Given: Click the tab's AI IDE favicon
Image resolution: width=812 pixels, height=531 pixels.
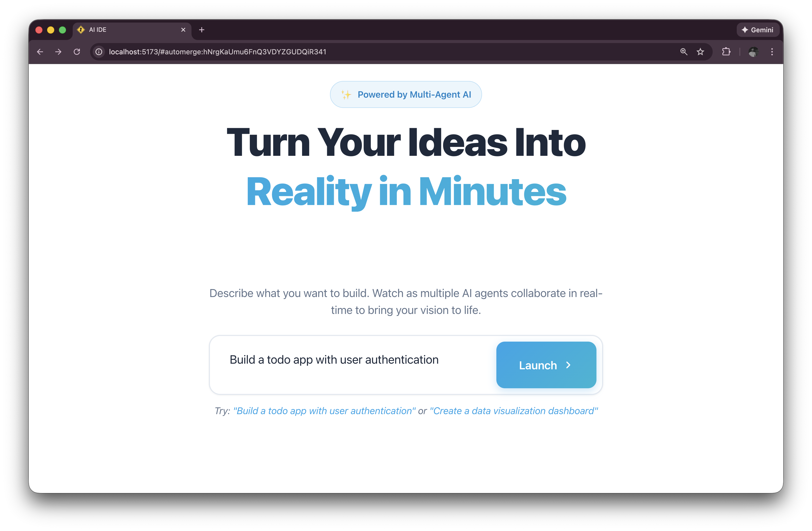Looking at the screenshot, I should tap(81, 30).
